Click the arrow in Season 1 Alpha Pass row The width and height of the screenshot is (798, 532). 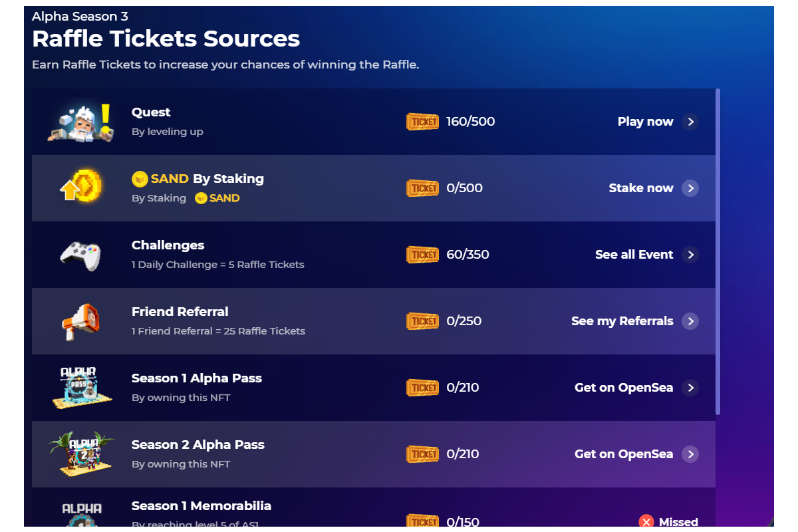point(690,388)
